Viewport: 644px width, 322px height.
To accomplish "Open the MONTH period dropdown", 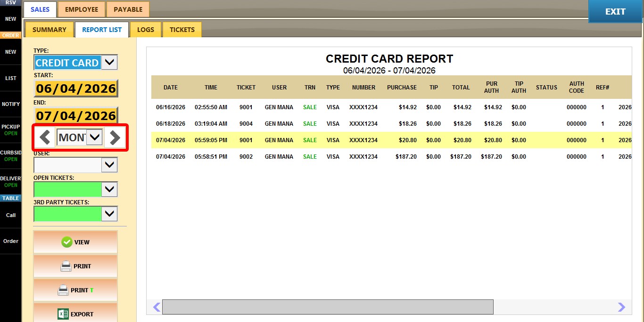I will pos(95,137).
